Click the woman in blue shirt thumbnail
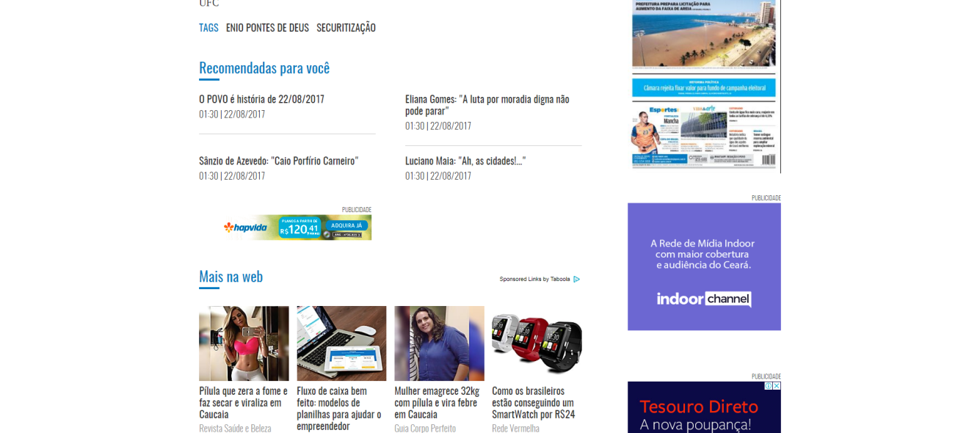980x433 pixels. [439, 343]
